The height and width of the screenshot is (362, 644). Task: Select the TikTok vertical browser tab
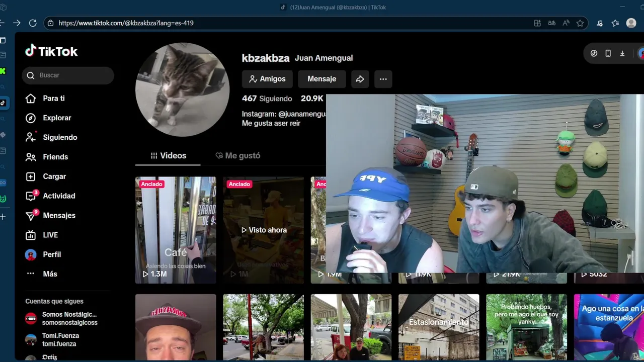coord(3,103)
